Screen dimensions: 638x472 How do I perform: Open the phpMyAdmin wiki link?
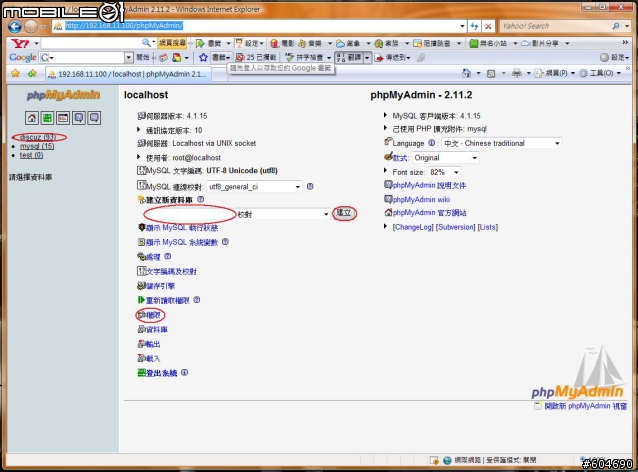coord(421,199)
